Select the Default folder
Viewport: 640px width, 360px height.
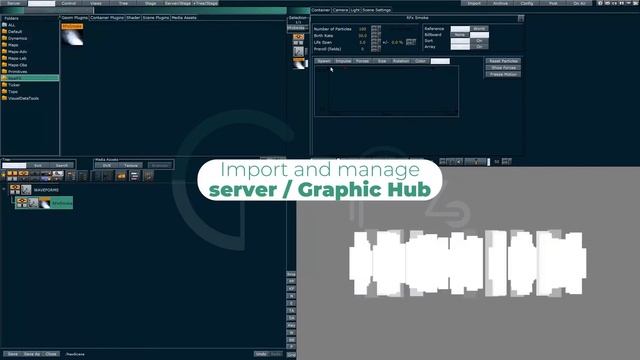(x=15, y=31)
